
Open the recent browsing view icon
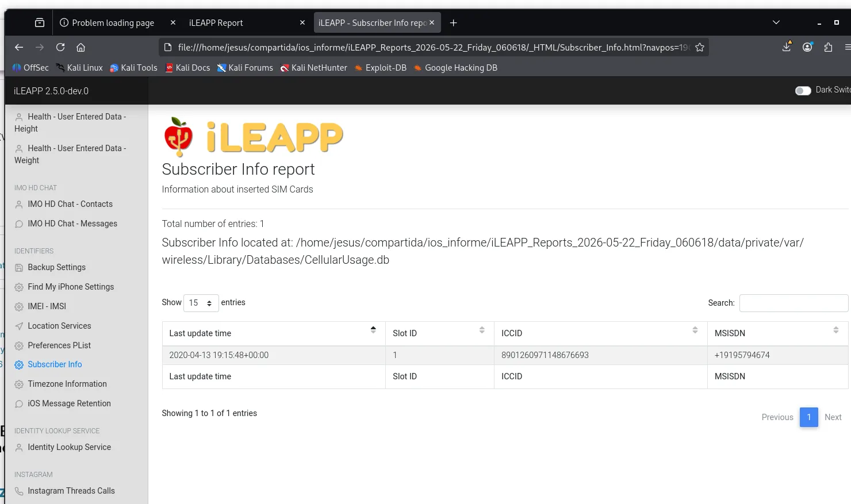click(40, 22)
